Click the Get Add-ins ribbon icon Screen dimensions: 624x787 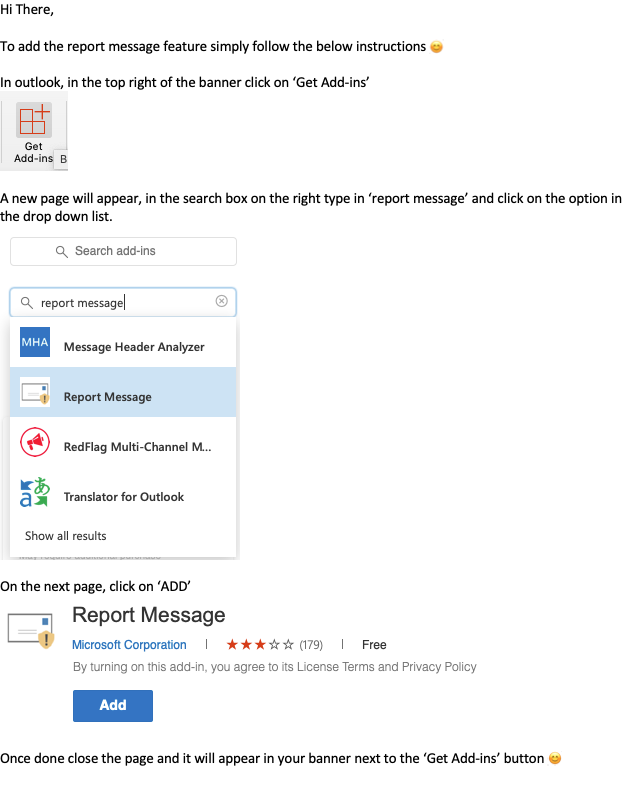click(x=34, y=121)
